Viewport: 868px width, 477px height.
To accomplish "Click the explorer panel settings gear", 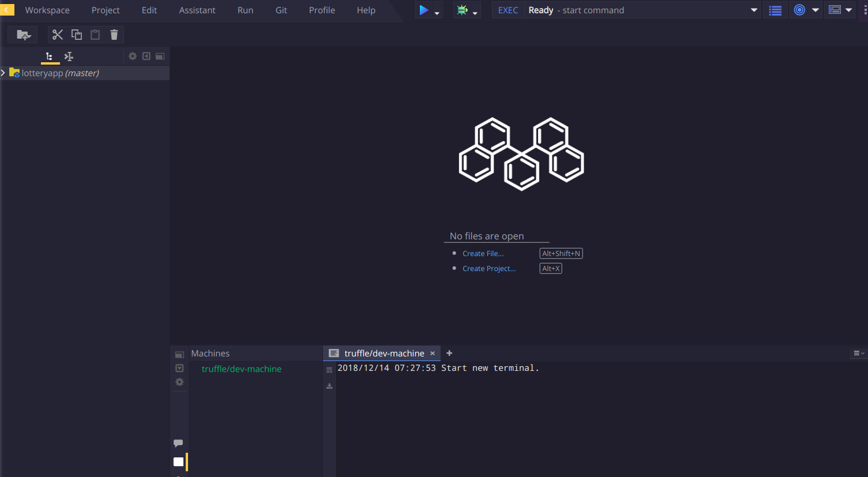I will pyautogui.click(x=133, y=56).
